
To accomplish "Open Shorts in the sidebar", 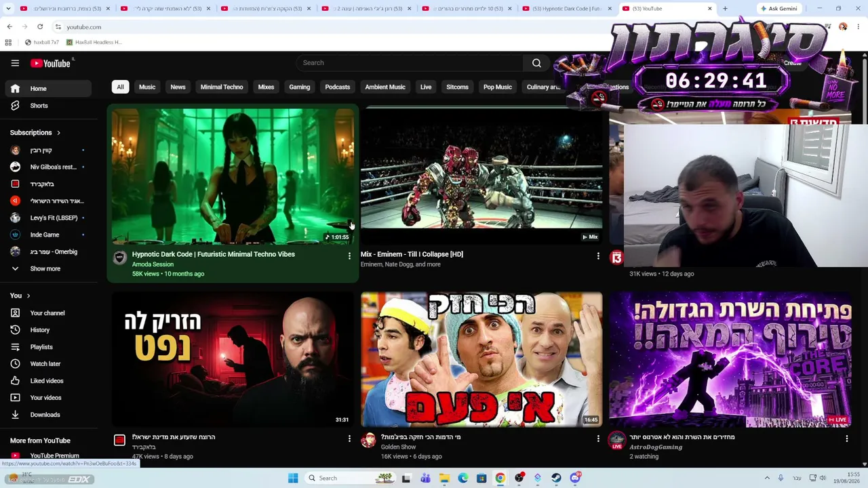I will tap(47, 106).
